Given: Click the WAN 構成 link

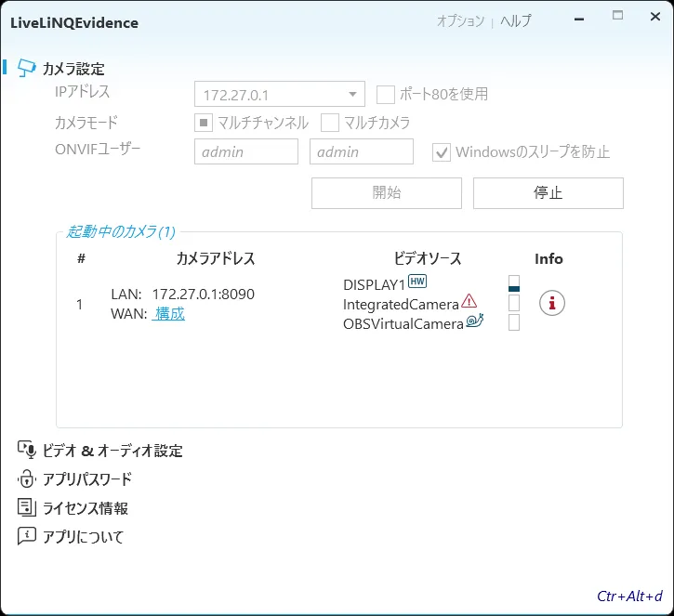Looking at the screenshot, I should pos(168,314).
